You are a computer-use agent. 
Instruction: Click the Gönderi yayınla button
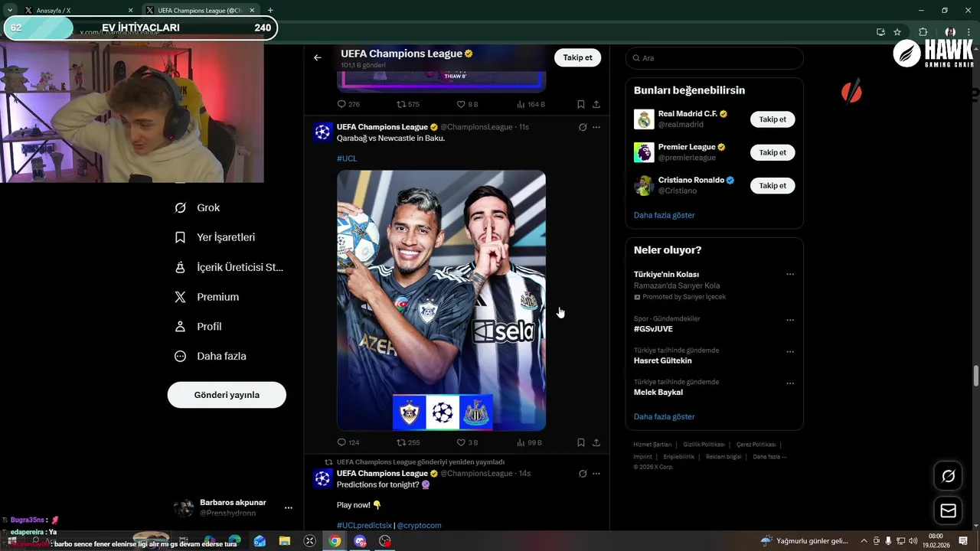coord(227,395)
